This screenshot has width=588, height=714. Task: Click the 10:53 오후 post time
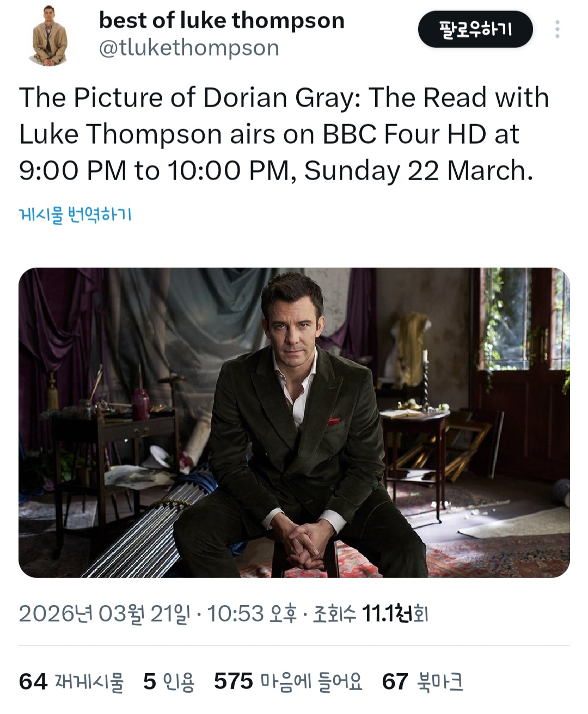252,614
